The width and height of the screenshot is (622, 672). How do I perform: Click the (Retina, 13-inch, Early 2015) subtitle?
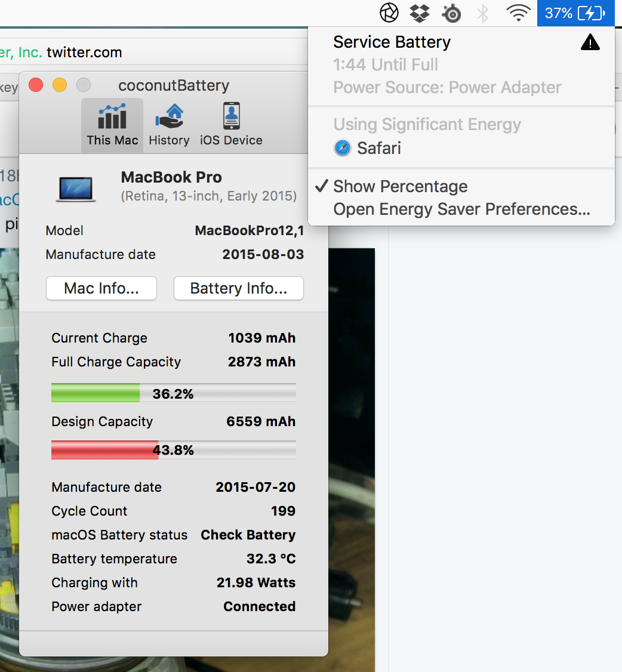(x=209, y=196)
